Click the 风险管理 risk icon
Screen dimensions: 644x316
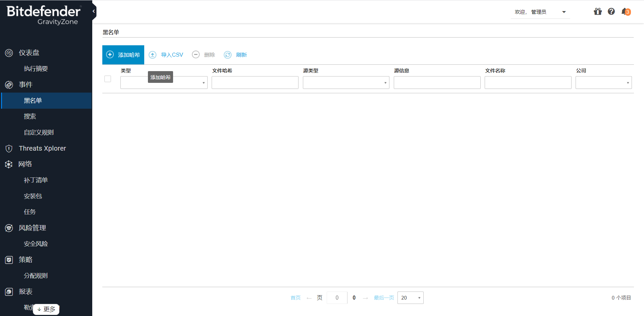[x=9, y=228]
